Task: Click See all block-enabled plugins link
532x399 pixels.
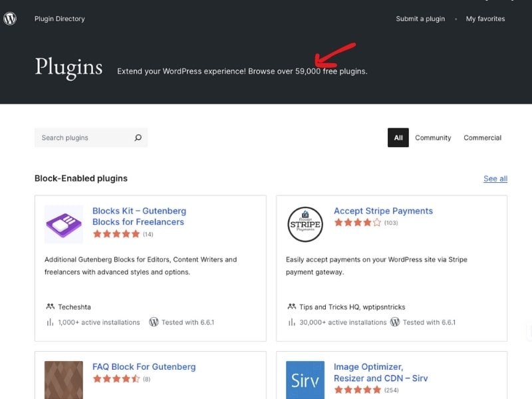Action: click(495, 178)
